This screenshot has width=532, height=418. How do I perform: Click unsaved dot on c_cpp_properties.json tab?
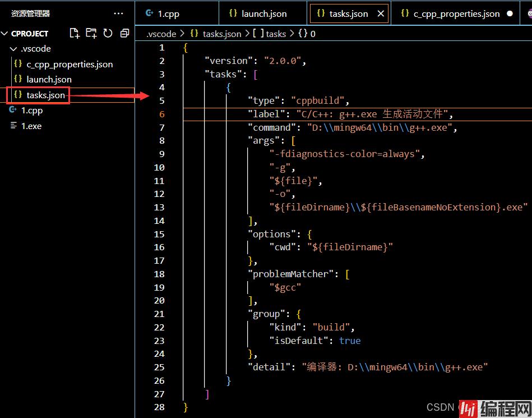tap(510, 13)
